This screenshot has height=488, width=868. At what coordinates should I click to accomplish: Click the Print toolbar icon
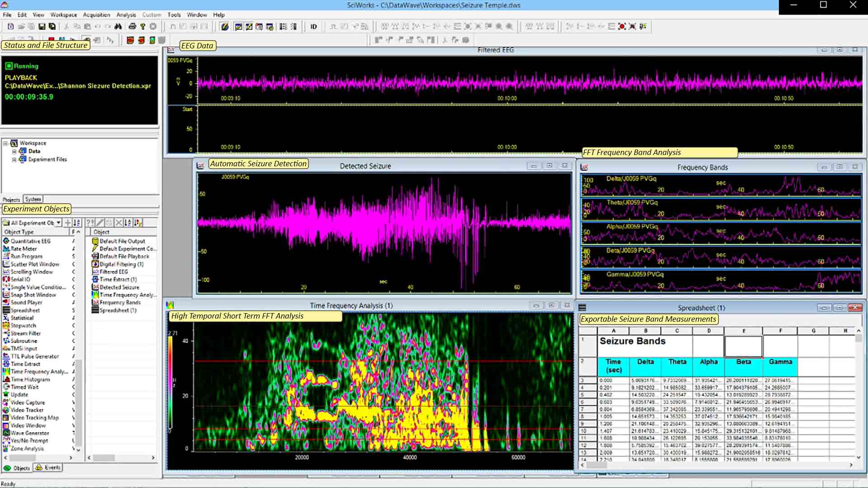[x=132, y=27]
